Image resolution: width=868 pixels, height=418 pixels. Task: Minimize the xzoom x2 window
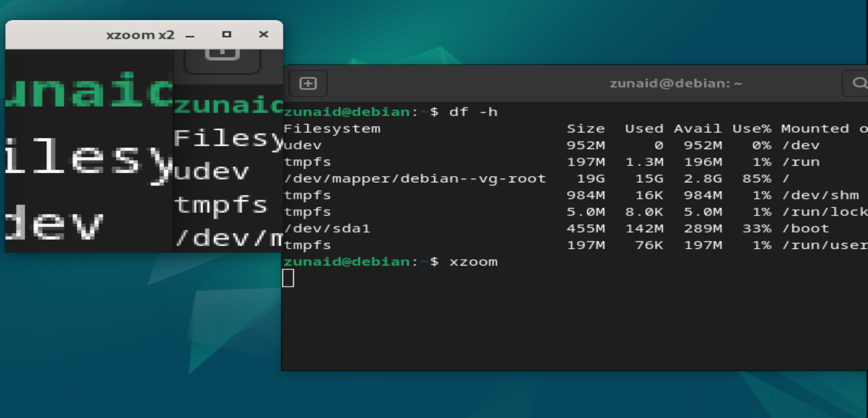click(190, 35)
